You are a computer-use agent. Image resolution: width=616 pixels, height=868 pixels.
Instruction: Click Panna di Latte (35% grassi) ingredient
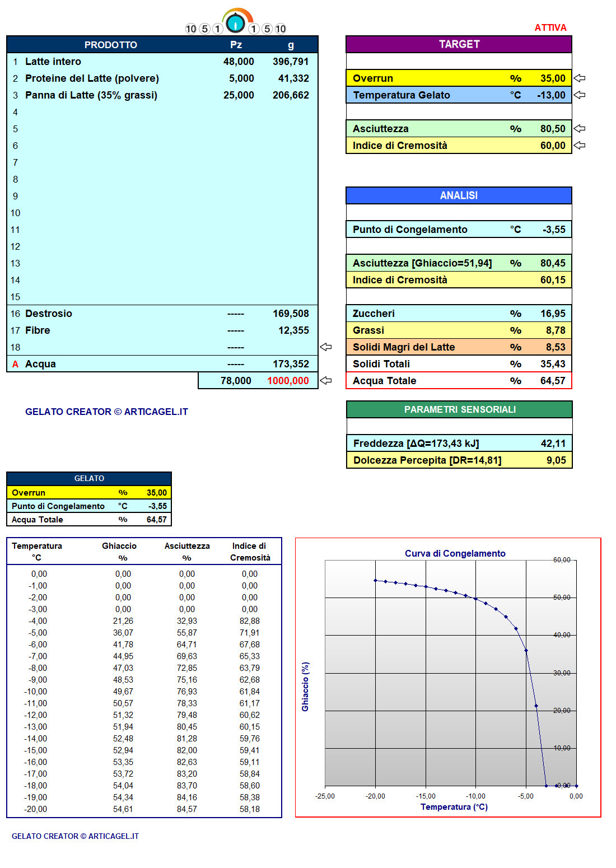[91, 95]
